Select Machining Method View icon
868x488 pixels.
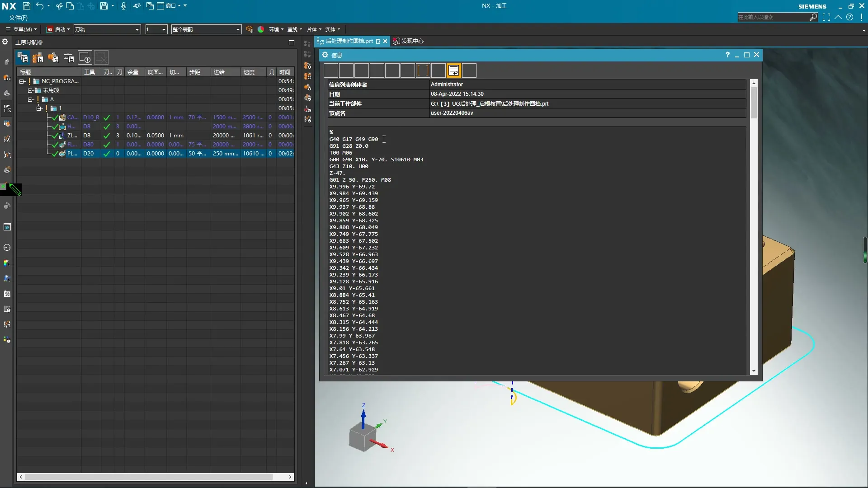click(x=69, y=57)
